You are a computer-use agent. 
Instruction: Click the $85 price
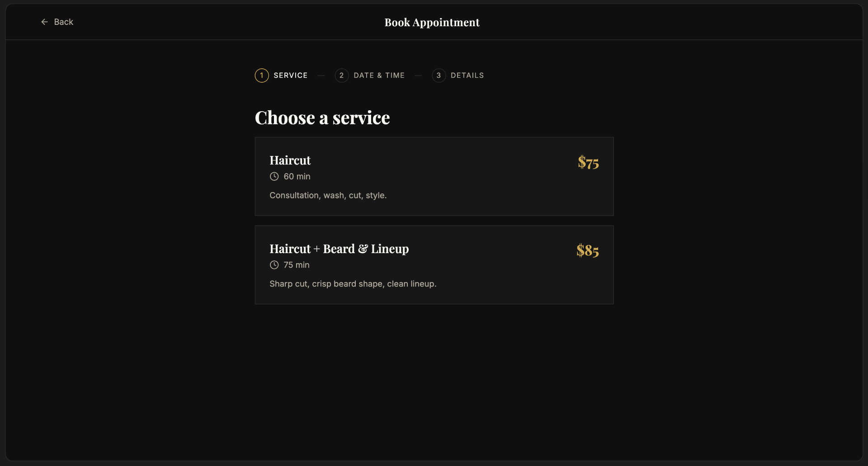(x=588, y=250)
